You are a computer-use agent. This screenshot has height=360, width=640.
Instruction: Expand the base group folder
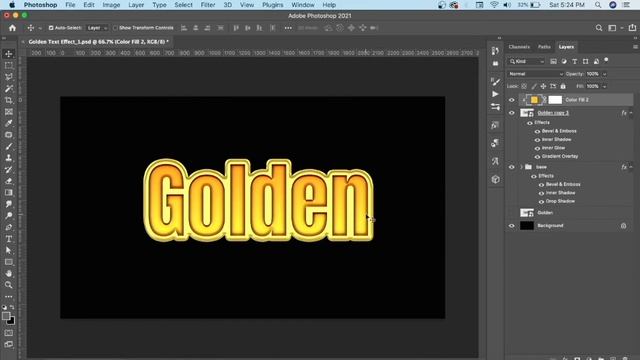(521, 167)
